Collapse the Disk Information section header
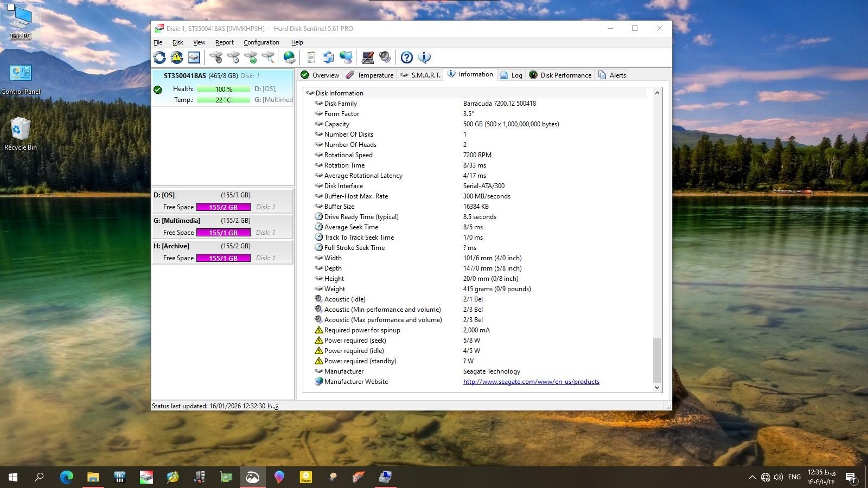The image size is (868, 488). click(339, 93)
